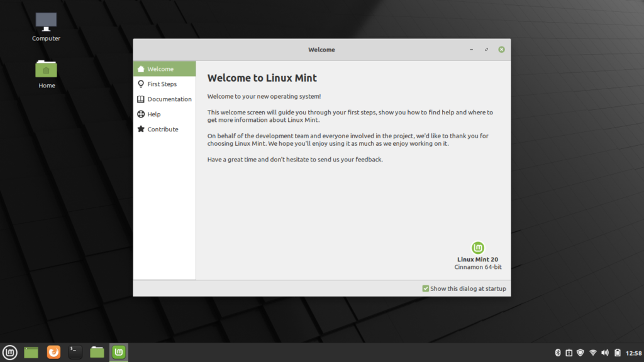Click the Linux Mint 20 logo in dialog
644x362 pixels.
coord(477,247)
